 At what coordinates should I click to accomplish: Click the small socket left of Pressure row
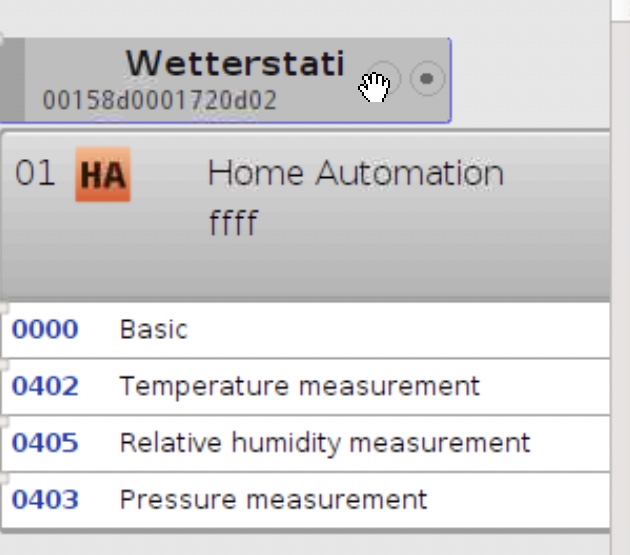tap(3, 476)
